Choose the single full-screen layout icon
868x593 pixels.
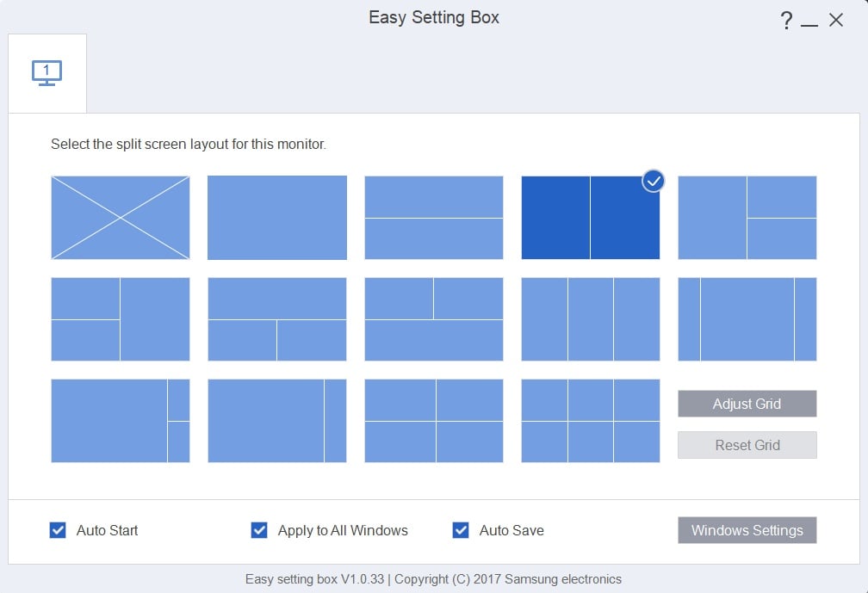point(277,218)
